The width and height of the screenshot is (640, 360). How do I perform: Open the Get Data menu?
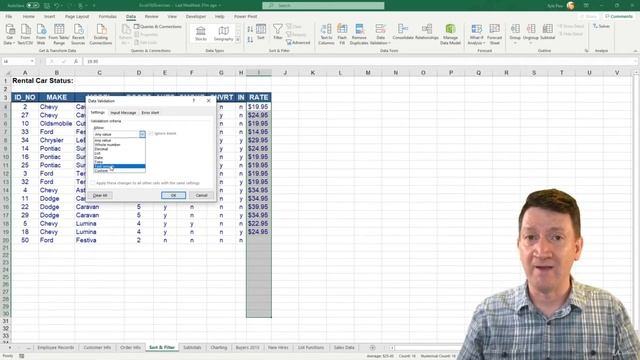(x=9, y=34)
